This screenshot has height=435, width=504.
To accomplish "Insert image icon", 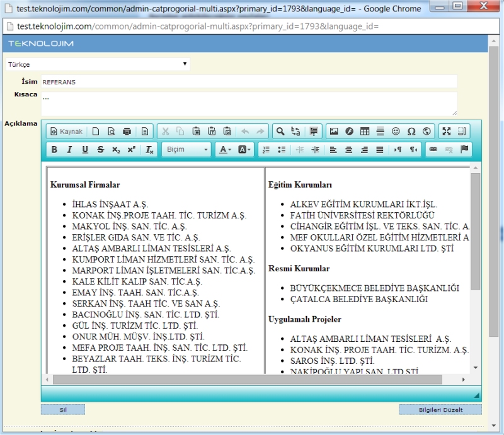I will click(334, 132).
